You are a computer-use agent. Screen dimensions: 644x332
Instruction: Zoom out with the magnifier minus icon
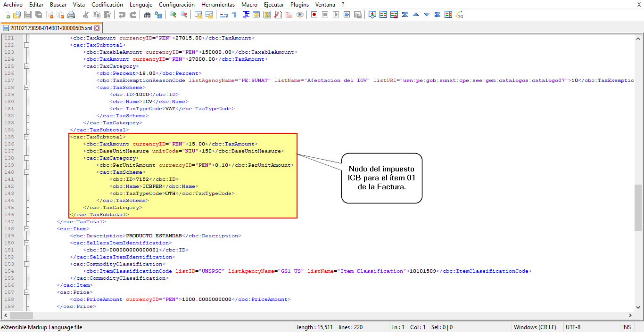[x=184, y=15]
